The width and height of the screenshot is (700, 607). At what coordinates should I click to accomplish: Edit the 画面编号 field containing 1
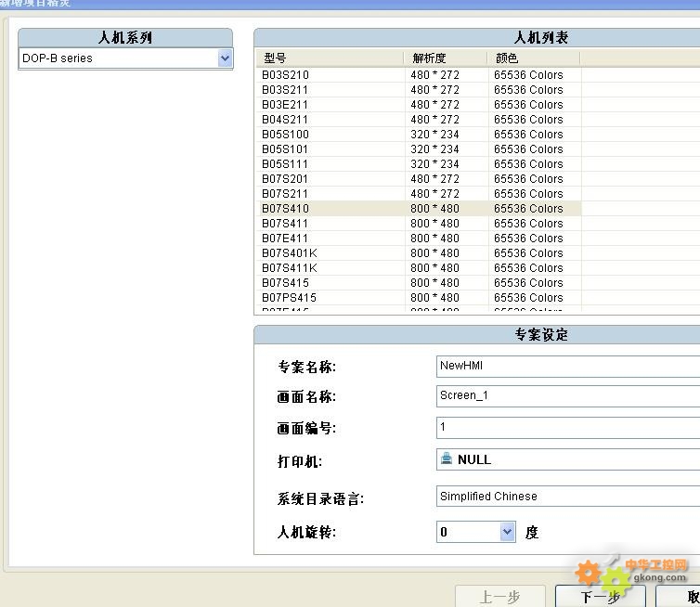click(568, 428)
